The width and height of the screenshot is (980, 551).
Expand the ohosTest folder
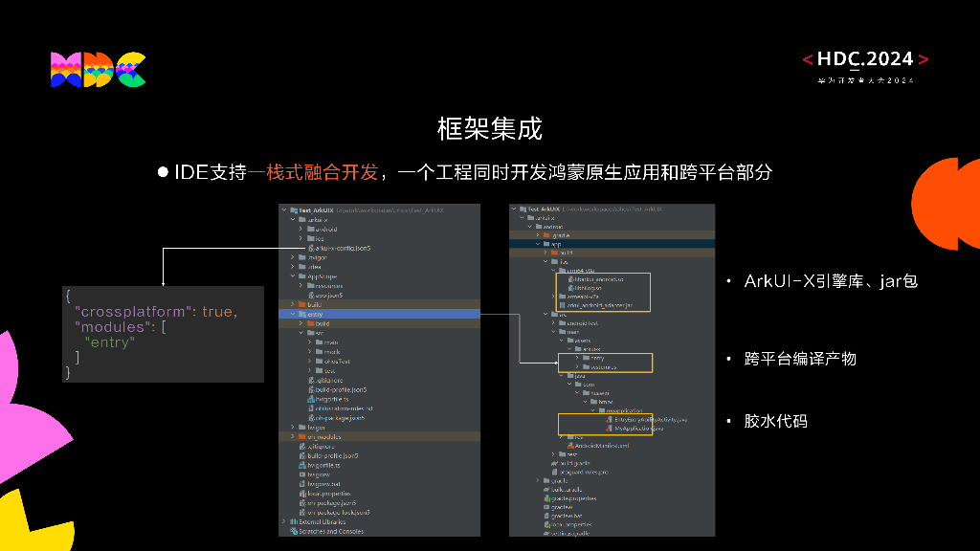click(x=310, y=362)
